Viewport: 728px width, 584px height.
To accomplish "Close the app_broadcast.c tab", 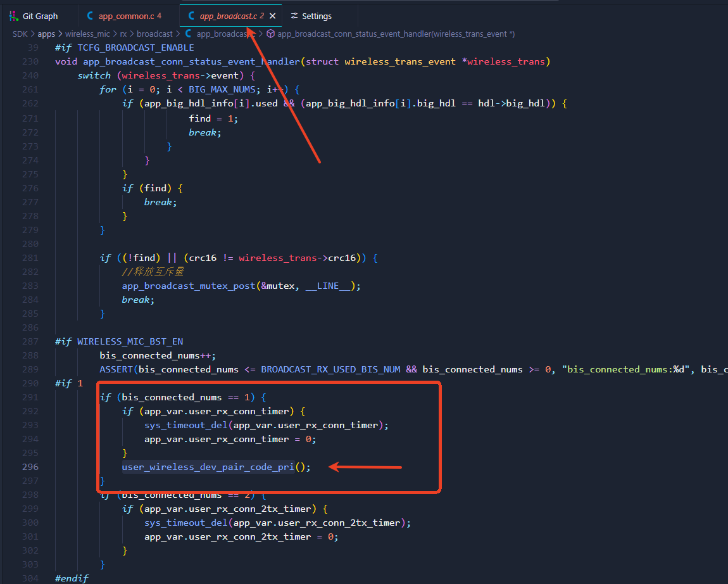I will [273, 16].
